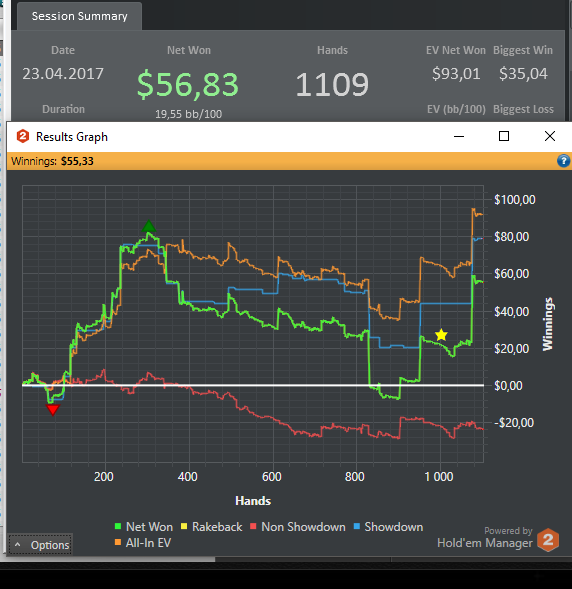Click the vertical Winnings axis title
Image resolution: width=572 pixels, height=589 pixels.
pos(548,324)
